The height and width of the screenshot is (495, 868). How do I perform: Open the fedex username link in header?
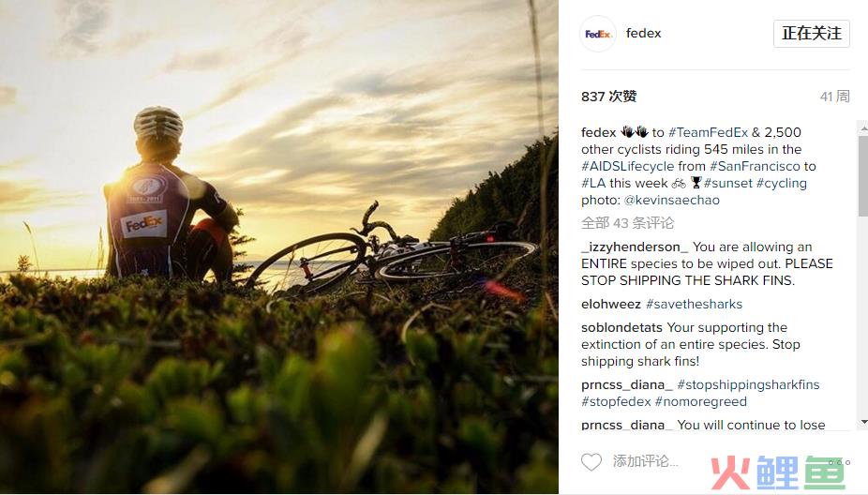tap(643, 33)
